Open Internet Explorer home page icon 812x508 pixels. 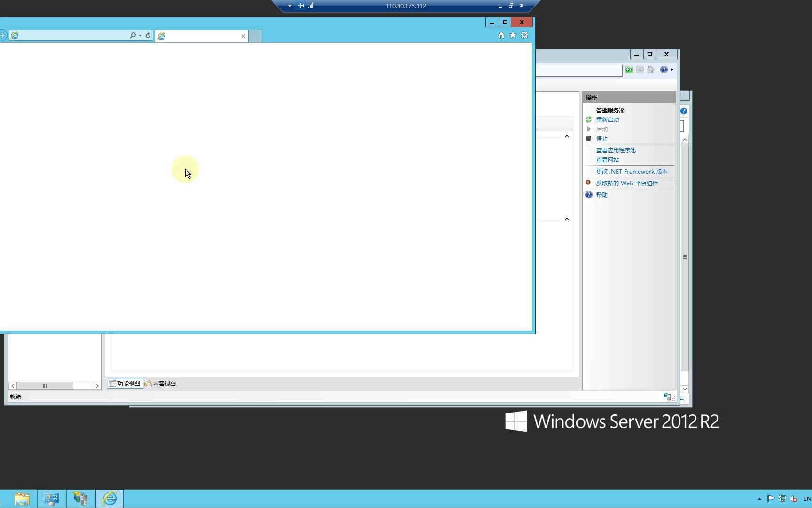tap(501, 35)
